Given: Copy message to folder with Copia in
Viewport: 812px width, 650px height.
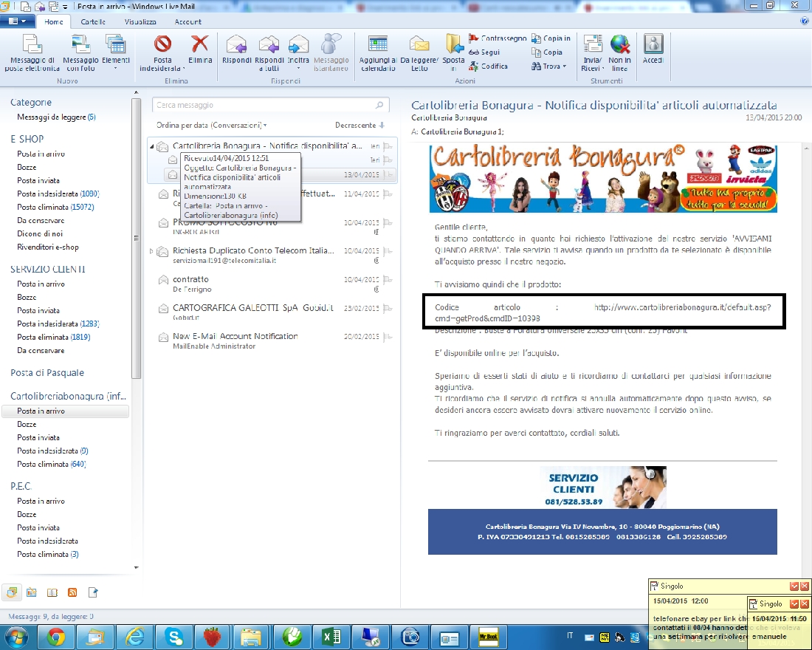Looking at the screenshot, I should [x=551, y=38].
